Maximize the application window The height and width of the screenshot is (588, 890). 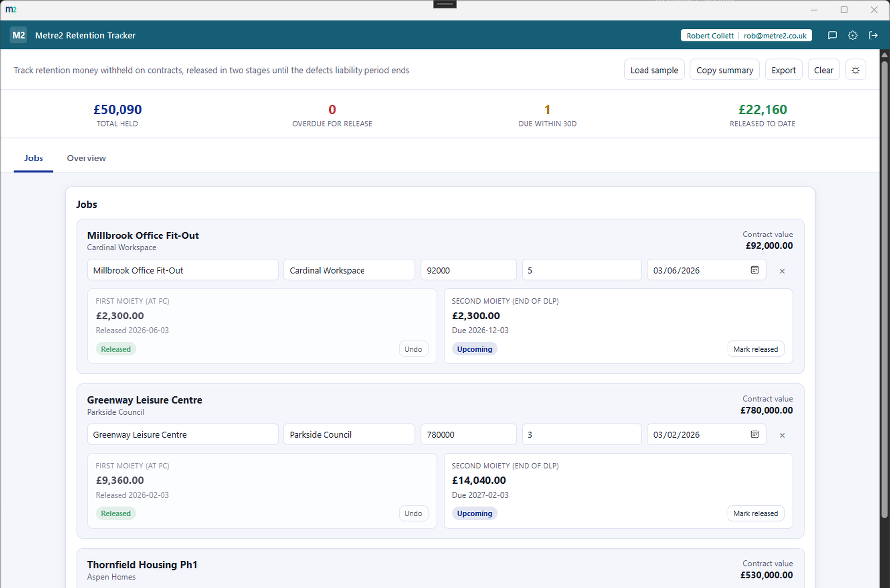click(x=844, y=10)
